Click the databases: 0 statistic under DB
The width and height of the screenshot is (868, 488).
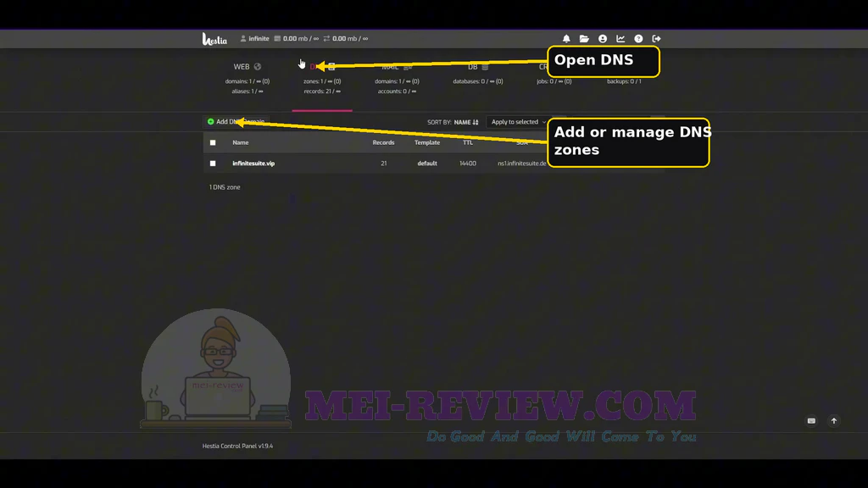point(478,81)
